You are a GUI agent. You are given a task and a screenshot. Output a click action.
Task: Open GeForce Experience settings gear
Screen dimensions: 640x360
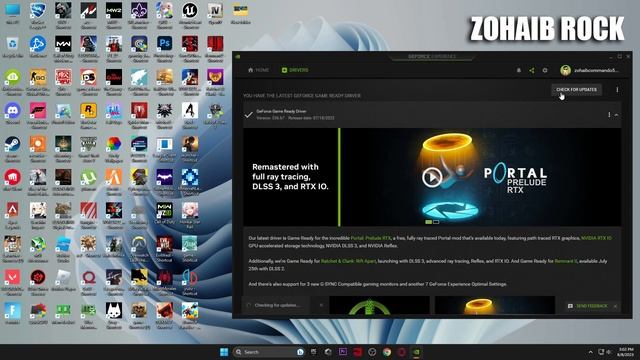544,70
